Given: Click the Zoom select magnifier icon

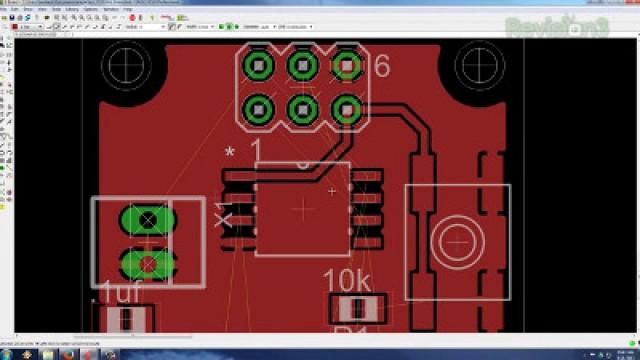Looking at the screenshot, I should pyautogui.click(x=105, y=18).
